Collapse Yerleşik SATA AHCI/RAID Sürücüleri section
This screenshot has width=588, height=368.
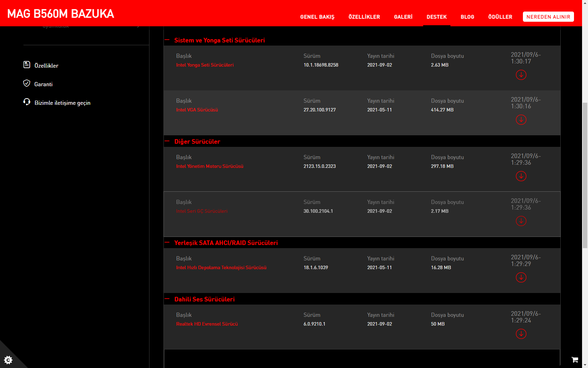pyautogui.click(x=167, y=243)
